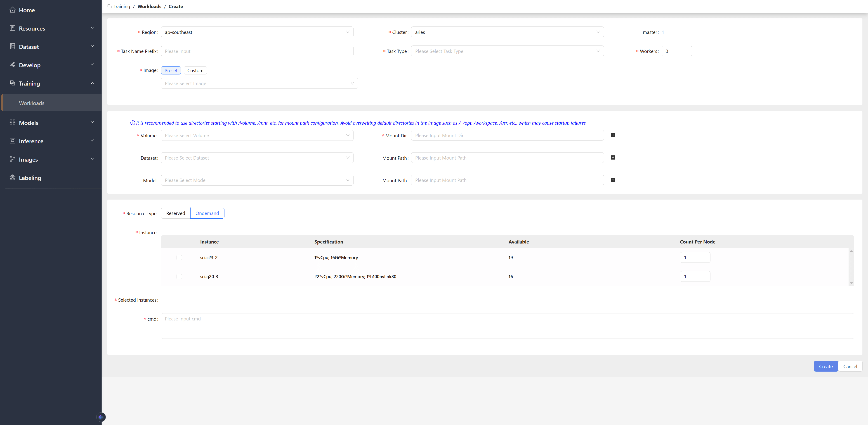Collapse the Training menu chevron

point(92,83)
